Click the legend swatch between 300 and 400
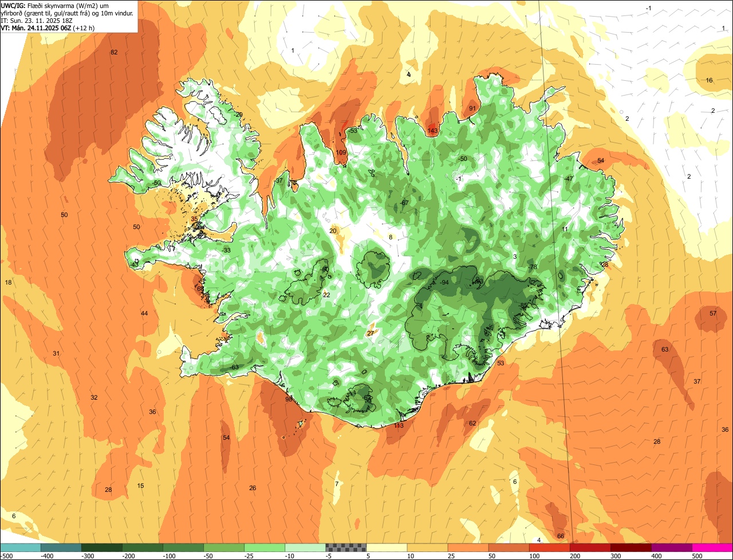Image resolution: width=733 pixels, height=560 pixels. point(631,548)
